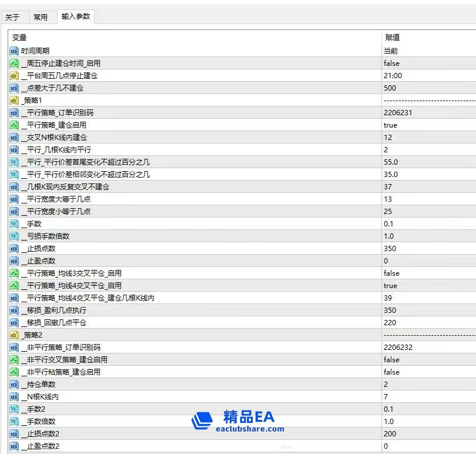Select the 输入参数 tab
This screenshot has width=476, height=454.
tap(76, 16)
